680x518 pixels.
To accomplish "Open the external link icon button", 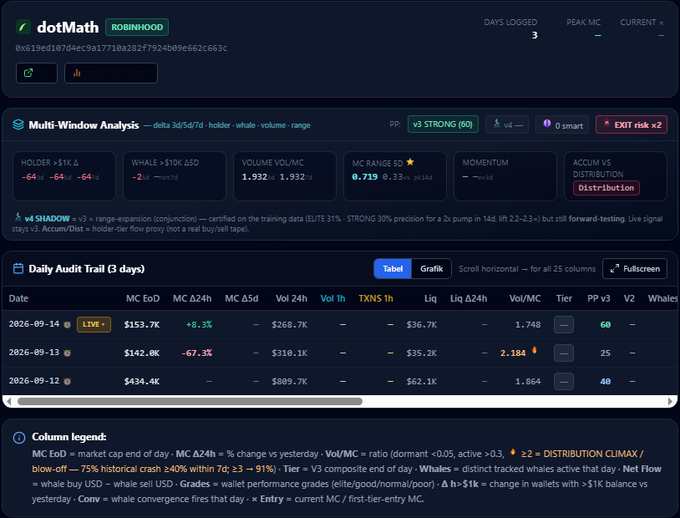I will 36,73.
